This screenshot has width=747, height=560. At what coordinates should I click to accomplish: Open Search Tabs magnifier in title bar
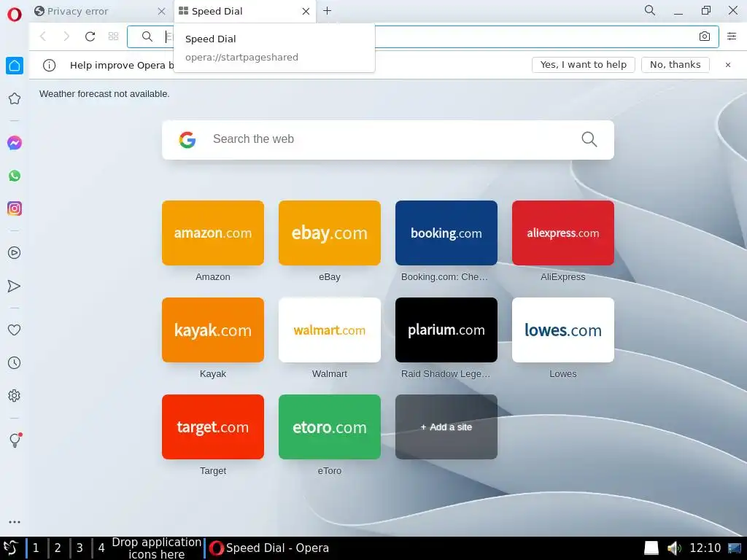650,10
